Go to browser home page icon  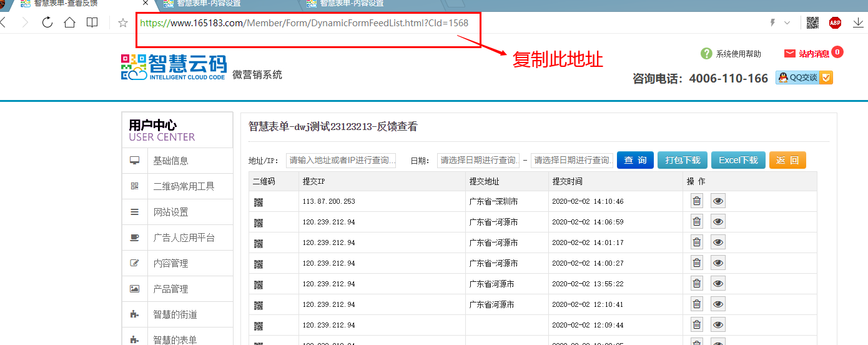point(69,23)
